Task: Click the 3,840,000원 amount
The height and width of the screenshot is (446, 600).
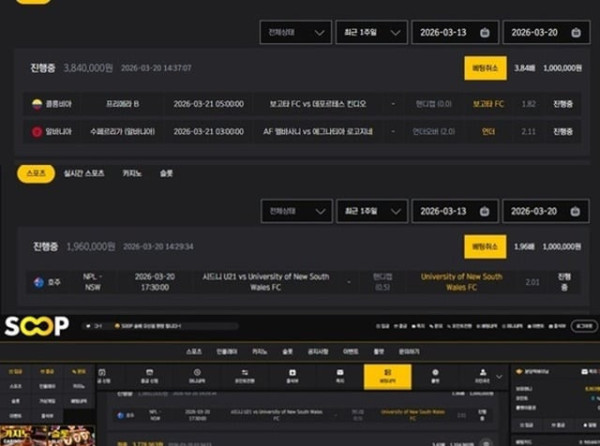Action: coord(88,68)
